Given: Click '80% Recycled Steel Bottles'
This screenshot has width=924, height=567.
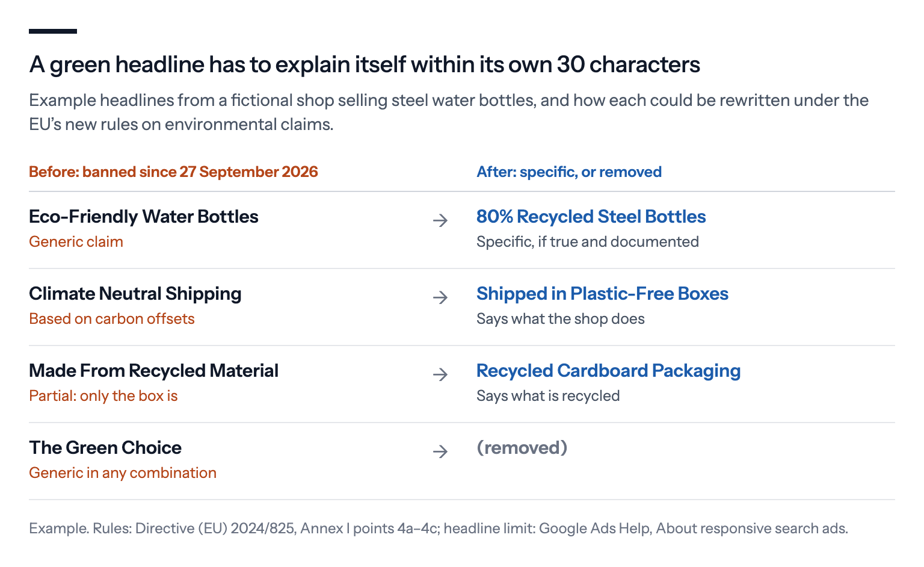Looking at the screenshot, I should tap(591, 217).
